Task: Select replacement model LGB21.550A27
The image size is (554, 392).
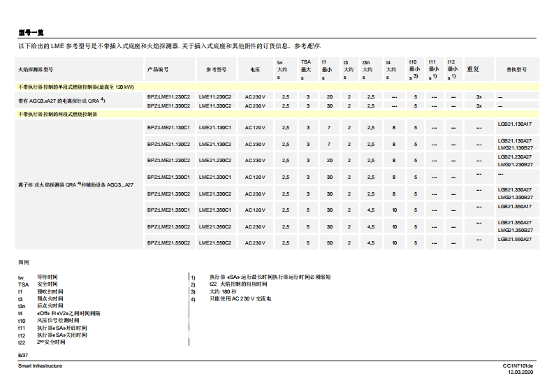Action: coord(514,239)
